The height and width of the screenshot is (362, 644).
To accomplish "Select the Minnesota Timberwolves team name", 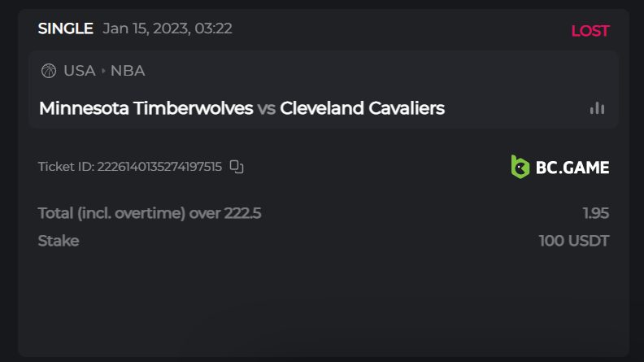I will pyautogui.click(x=146, y=108).
